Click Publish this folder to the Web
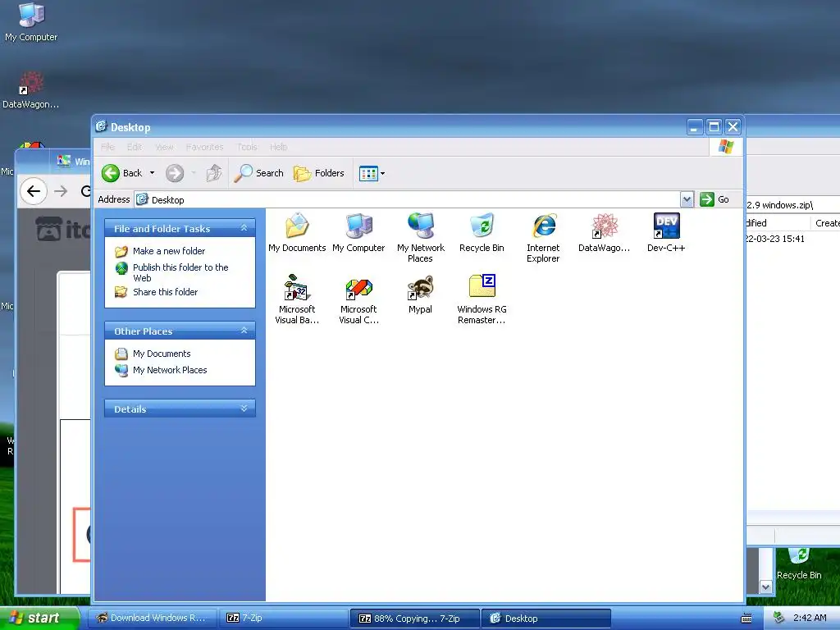The width and height of the screenshot is (840, 630). (x=180, y=272)
